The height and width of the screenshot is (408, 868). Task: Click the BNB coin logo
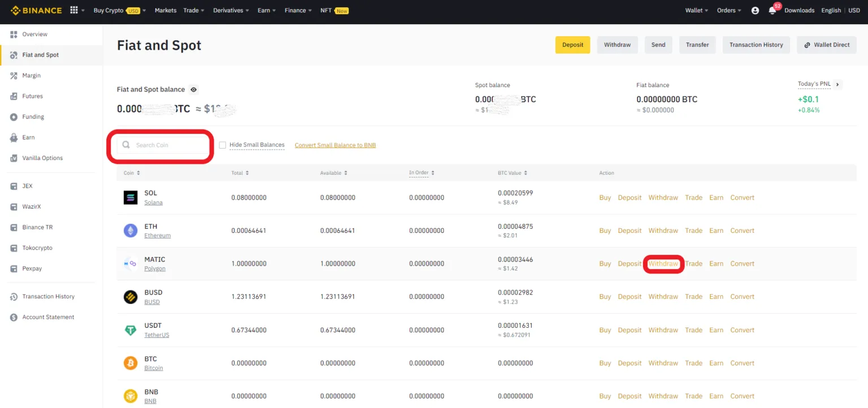click(x=131, y=396)
